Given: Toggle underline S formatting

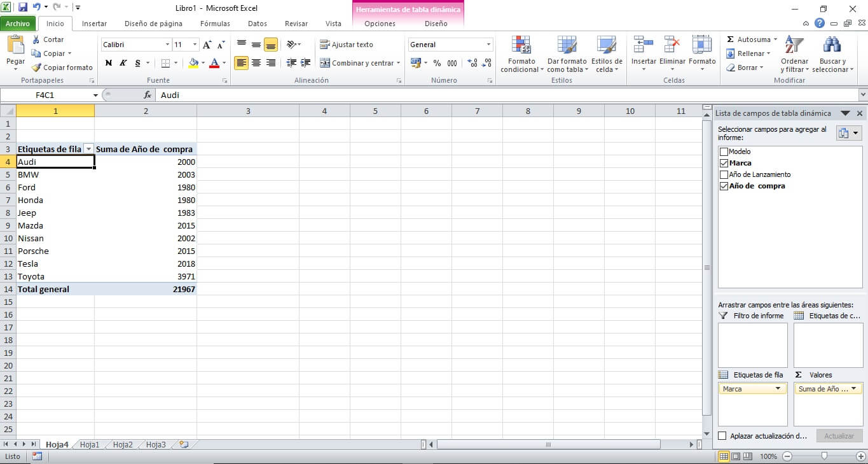Looking at the screenshot, I should [x=137, y=63].
